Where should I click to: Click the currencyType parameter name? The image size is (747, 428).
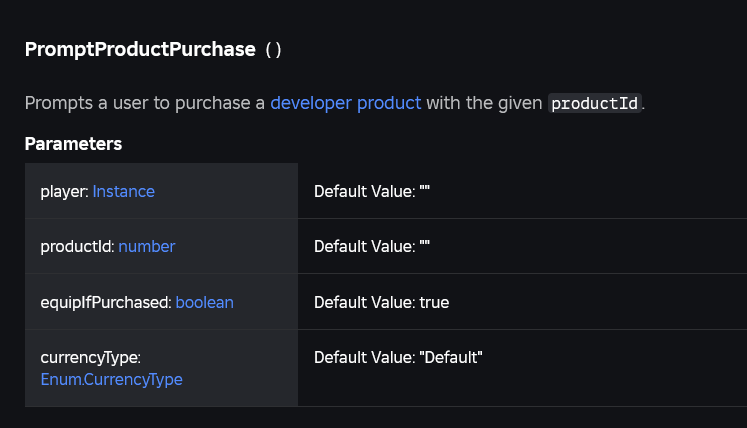(x=90, y=357)
